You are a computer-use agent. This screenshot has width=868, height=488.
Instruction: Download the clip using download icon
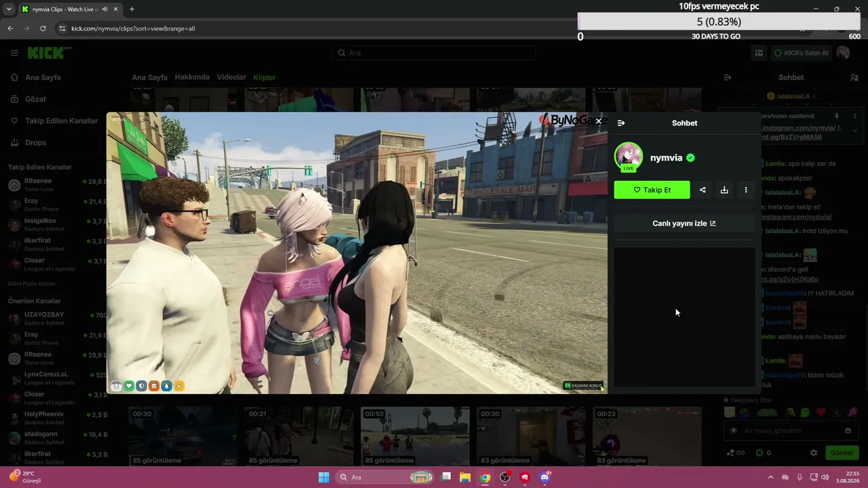pyautogui.click(x=724, y=190)
